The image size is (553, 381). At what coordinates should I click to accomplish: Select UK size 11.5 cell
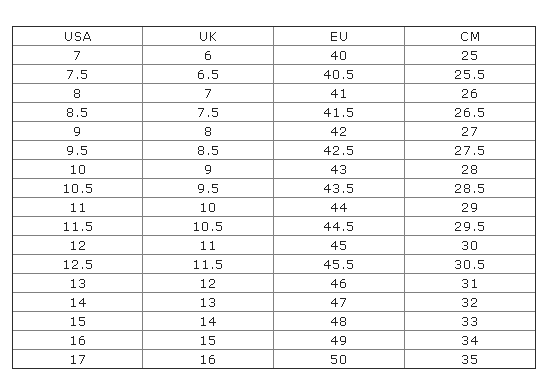(x=208, y=265)
